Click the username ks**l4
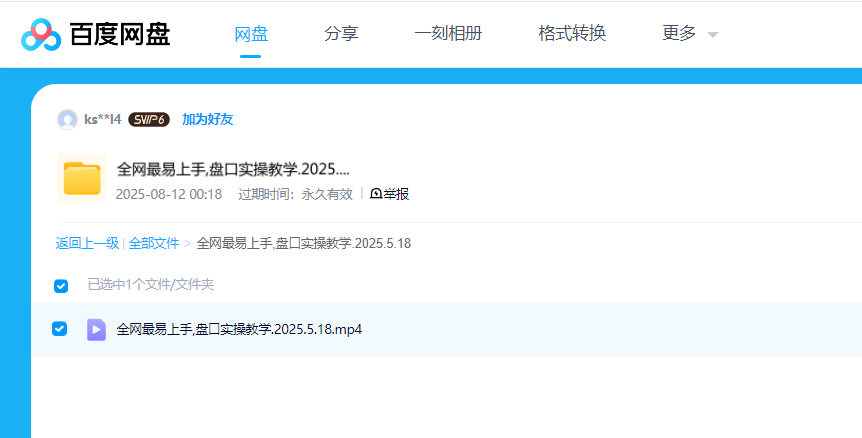The width and height of the screenshot is (862, 438). pyautogui.click(x=102, y=120)
